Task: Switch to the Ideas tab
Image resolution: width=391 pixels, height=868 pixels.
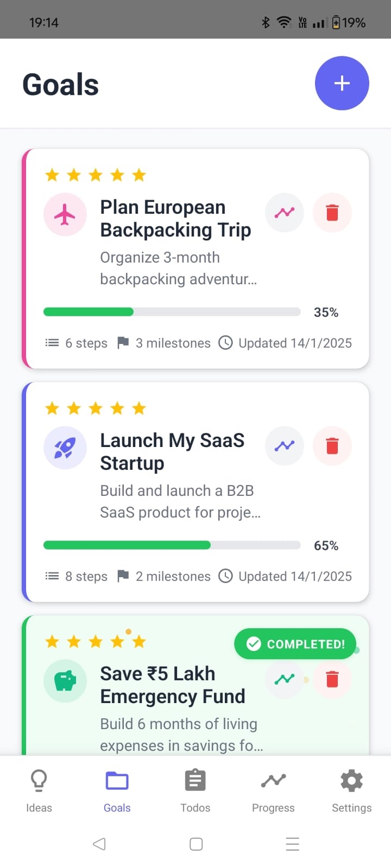Action: (x=39, y=790)
